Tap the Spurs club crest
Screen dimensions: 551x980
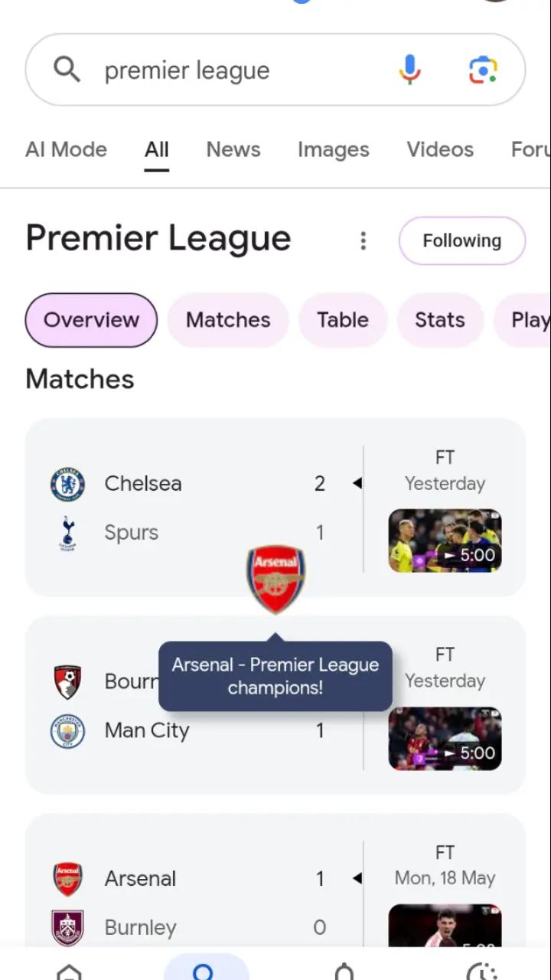(x=67, y=533)
